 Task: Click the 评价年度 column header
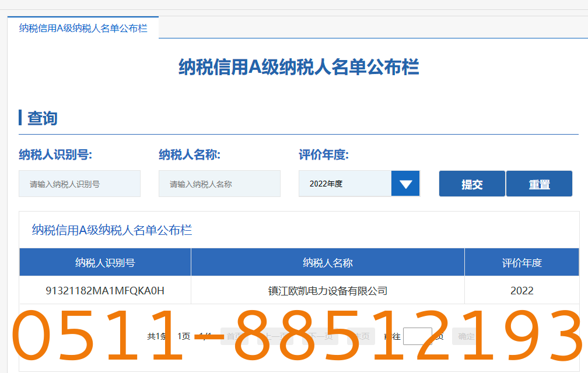(521, 262)
